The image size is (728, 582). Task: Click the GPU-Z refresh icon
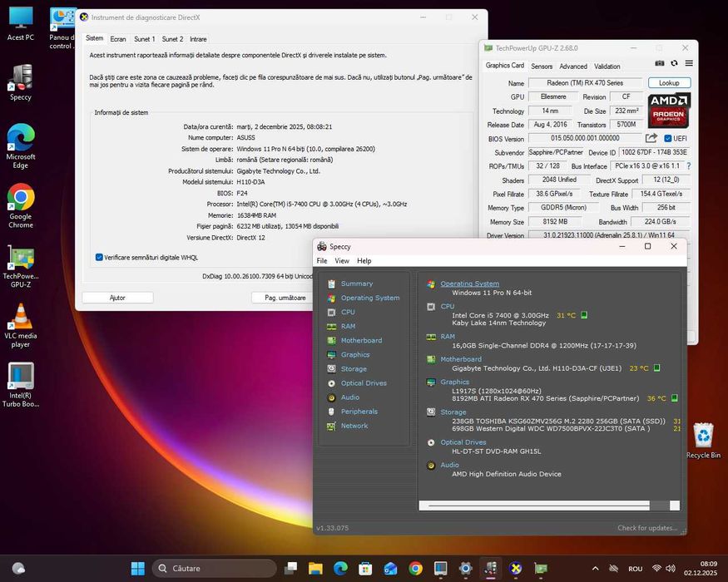click(x=674, y=63)
